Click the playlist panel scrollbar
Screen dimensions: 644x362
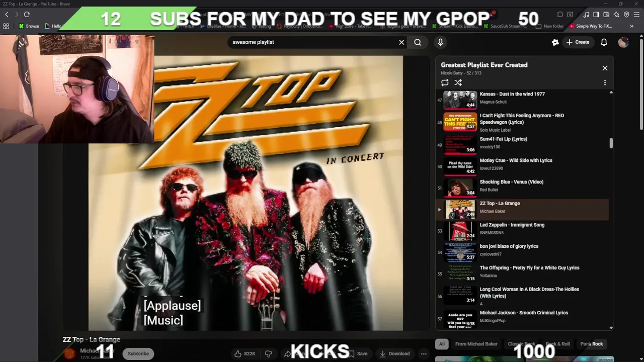[611, 143]
